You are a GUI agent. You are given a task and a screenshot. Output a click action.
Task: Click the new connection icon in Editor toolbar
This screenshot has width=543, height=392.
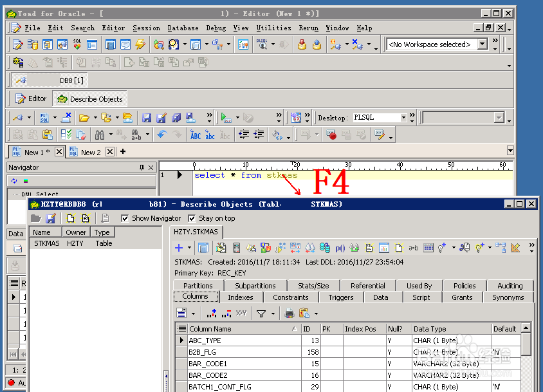(x=19, y=118)
